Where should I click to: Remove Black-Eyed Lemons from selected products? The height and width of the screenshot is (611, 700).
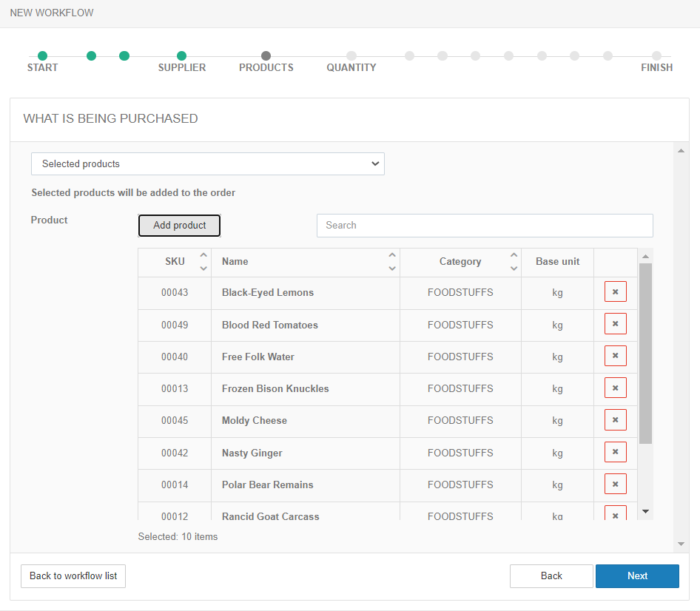[615, 292]
